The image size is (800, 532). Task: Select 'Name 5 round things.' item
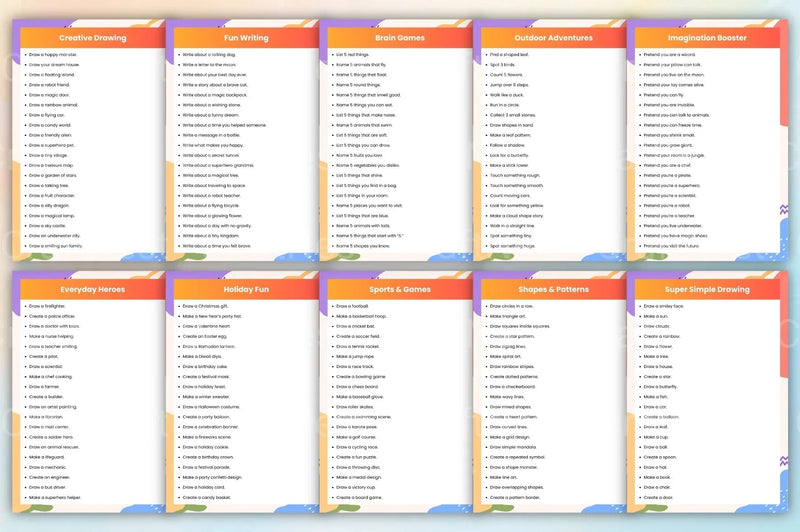click(x=358, y=85)
